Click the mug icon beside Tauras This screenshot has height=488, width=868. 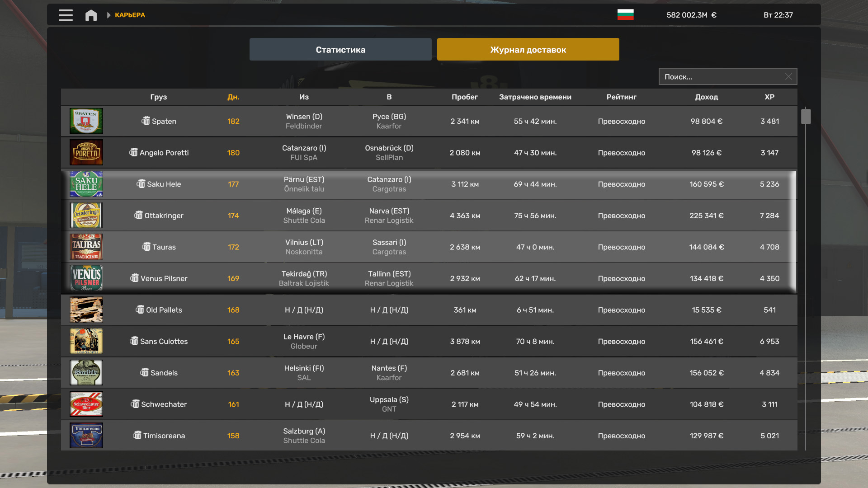146,246
